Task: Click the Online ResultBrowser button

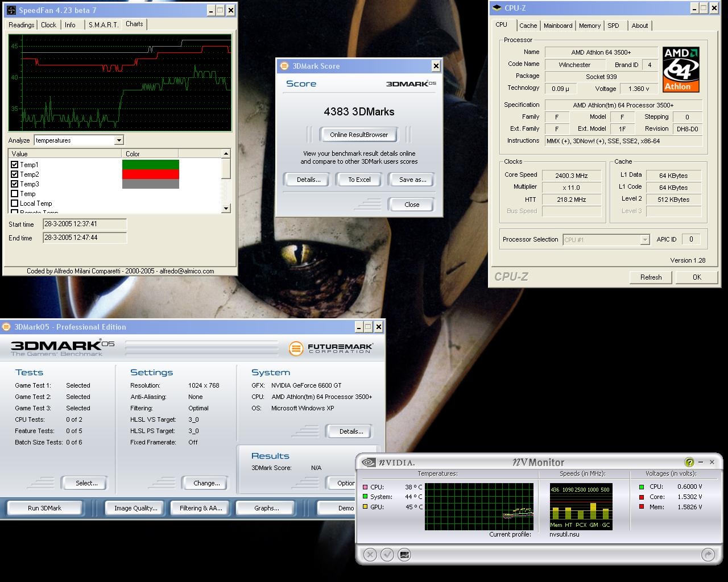Action: tap(359, 135)
